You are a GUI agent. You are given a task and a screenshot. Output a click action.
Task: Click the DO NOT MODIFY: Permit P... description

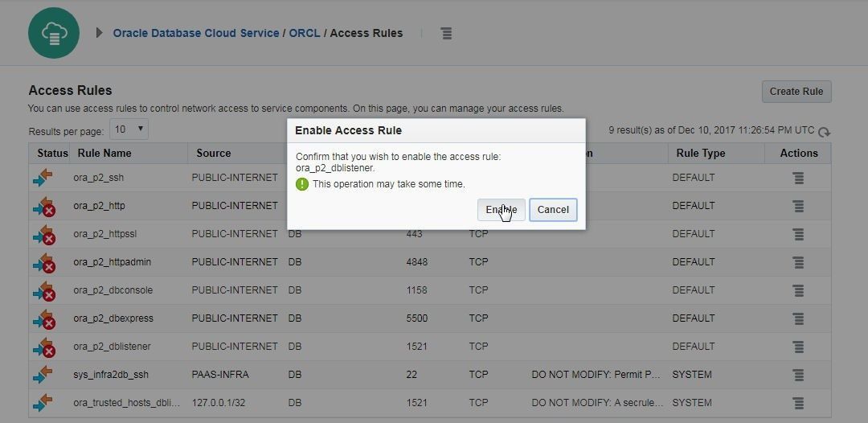[x=596, y=375]
